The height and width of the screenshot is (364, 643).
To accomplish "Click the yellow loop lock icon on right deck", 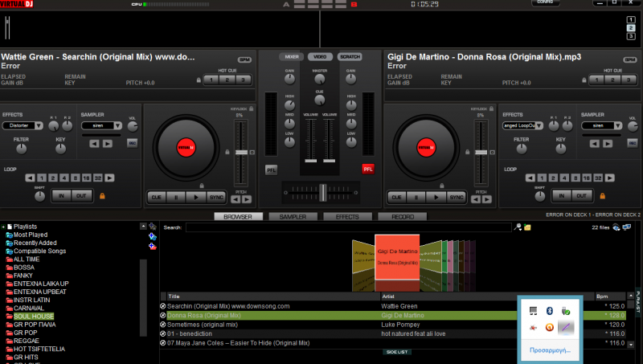I will (602, 196).
